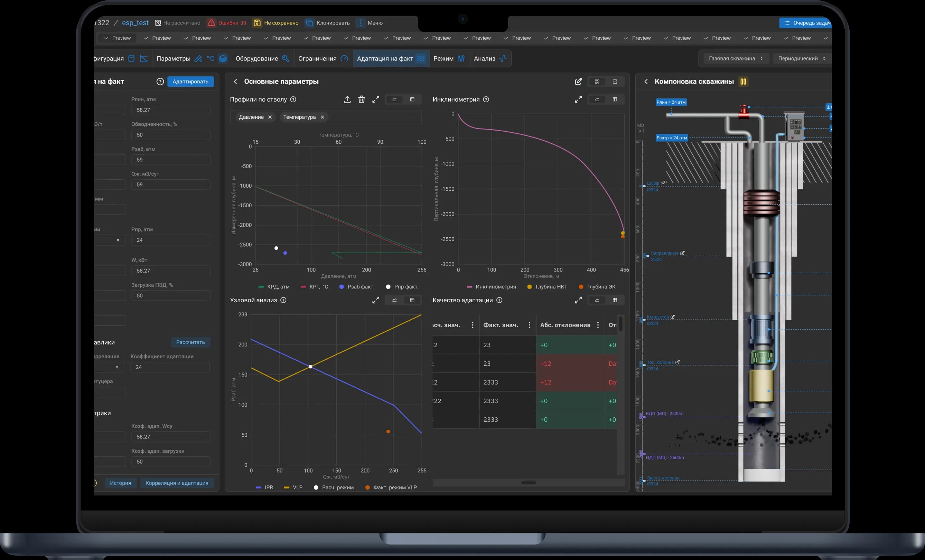Open Оборудование tab
The height and width of the screenshot is (560, 925).
(x=262, y=58)
